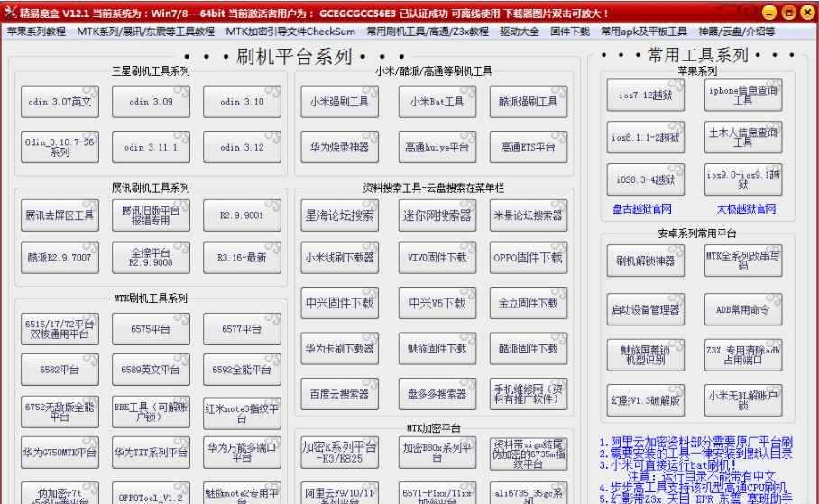Viewport: 819px width, 504px height.
Task: Open 神器/云盘/介绍等 menu
Action: [x=737, y=32]
